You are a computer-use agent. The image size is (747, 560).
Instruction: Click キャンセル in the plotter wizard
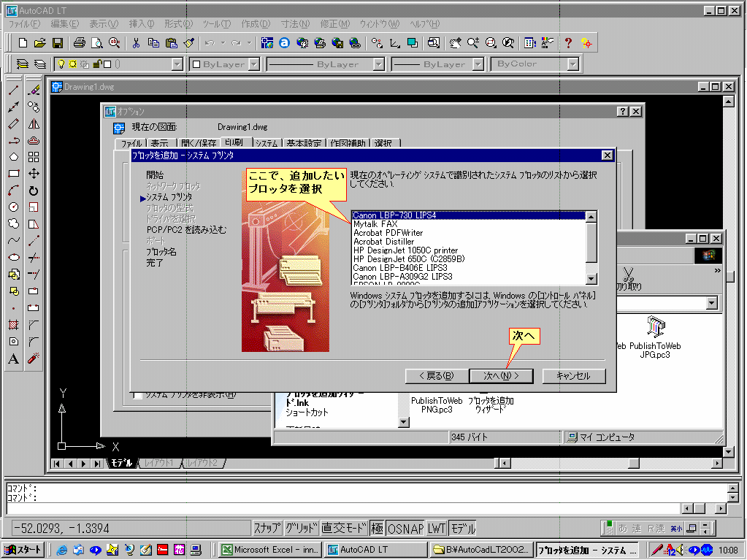[x=574, y=376]
